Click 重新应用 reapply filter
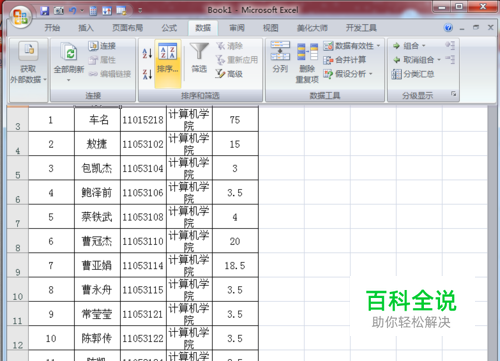Image resolution: width=500 pixels, height=361 pixels. coord(237,60)
